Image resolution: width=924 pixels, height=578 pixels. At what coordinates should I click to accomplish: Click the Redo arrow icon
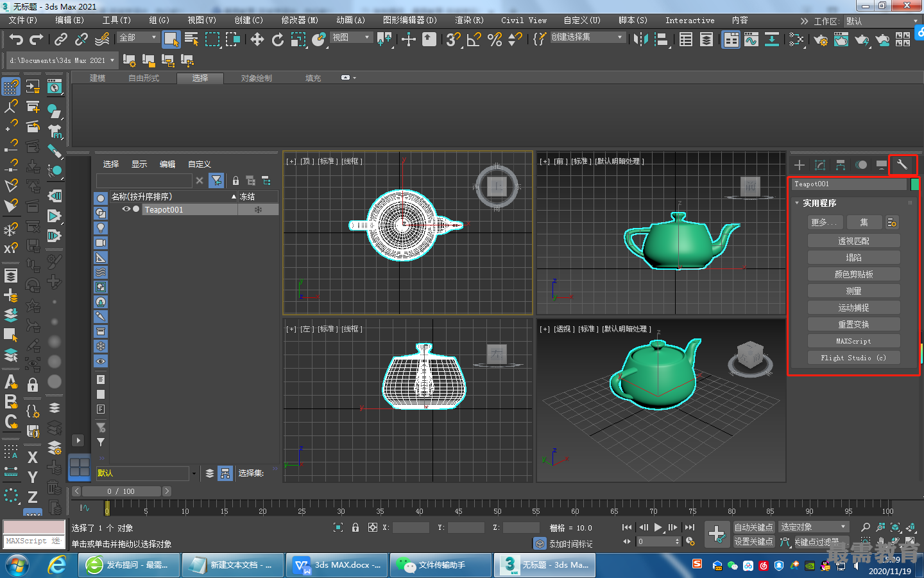pyautogui.click(x=37, y=40)
